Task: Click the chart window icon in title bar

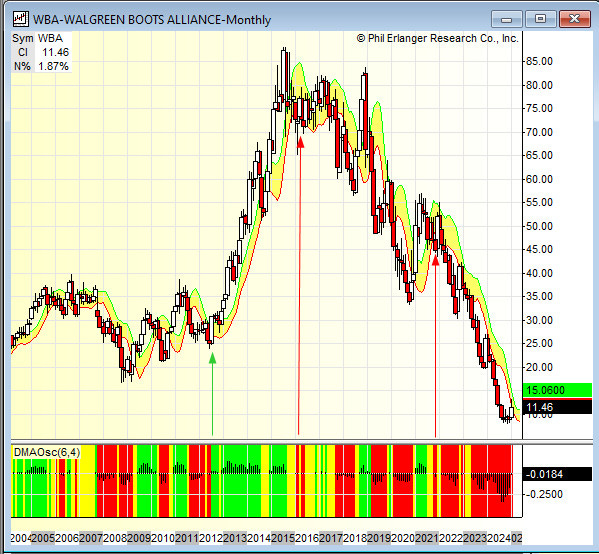Action: coord(21,19)
